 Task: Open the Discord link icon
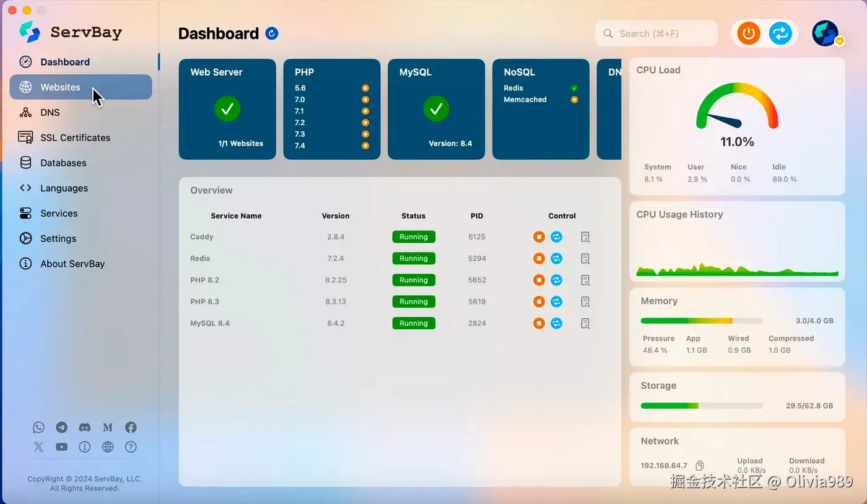(85, 427)
